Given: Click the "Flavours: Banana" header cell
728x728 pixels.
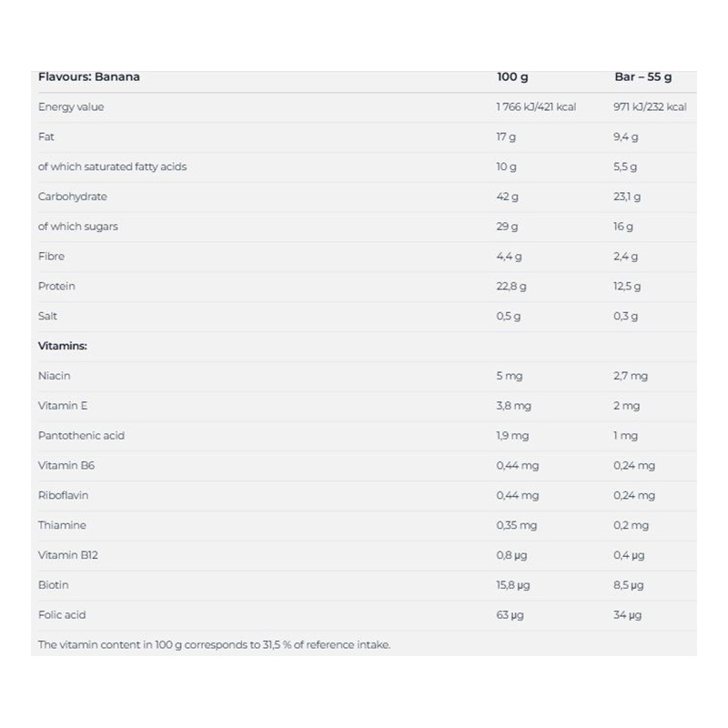Looking at the screenshot, I should tap(89, 77).
